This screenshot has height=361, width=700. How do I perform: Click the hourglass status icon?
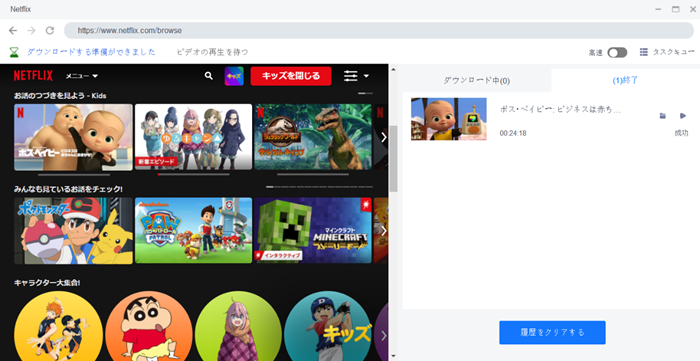click(15, 52)
